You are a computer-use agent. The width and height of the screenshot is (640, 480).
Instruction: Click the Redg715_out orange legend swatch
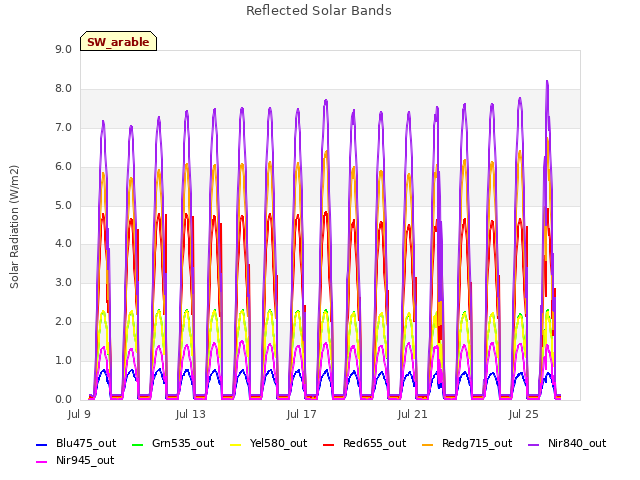point(428,444)
